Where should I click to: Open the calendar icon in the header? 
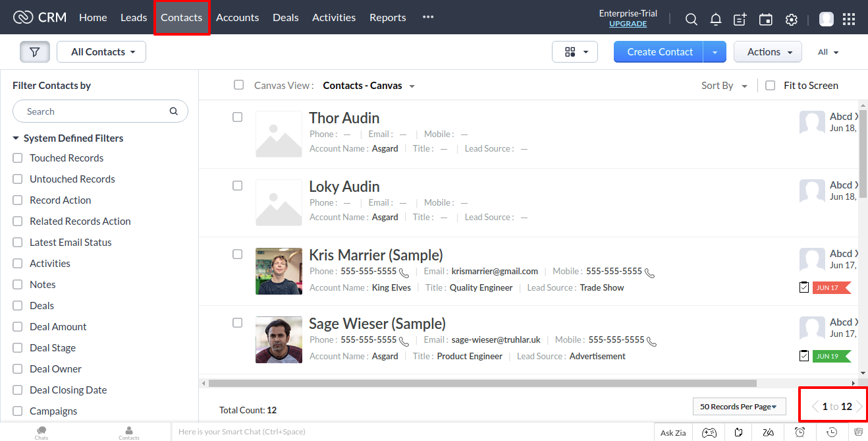(765, 20)
